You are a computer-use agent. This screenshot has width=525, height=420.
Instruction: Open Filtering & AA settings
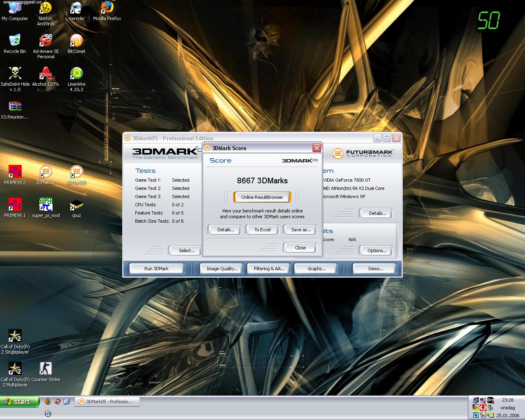click(269, 269)
